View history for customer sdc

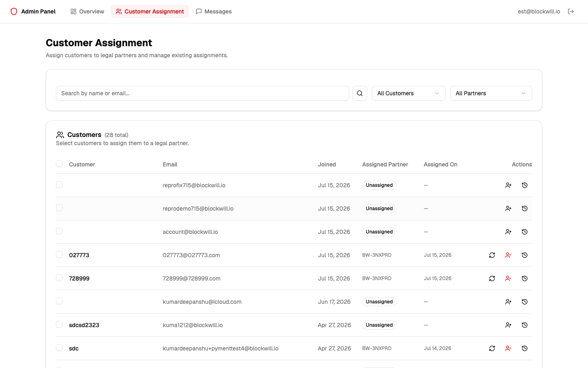coord(525,348)
